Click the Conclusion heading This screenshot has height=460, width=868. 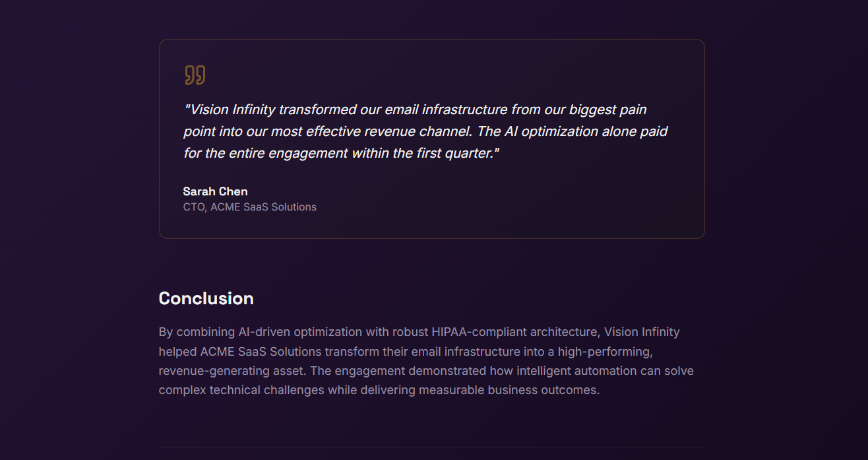(x=206, y=298)
